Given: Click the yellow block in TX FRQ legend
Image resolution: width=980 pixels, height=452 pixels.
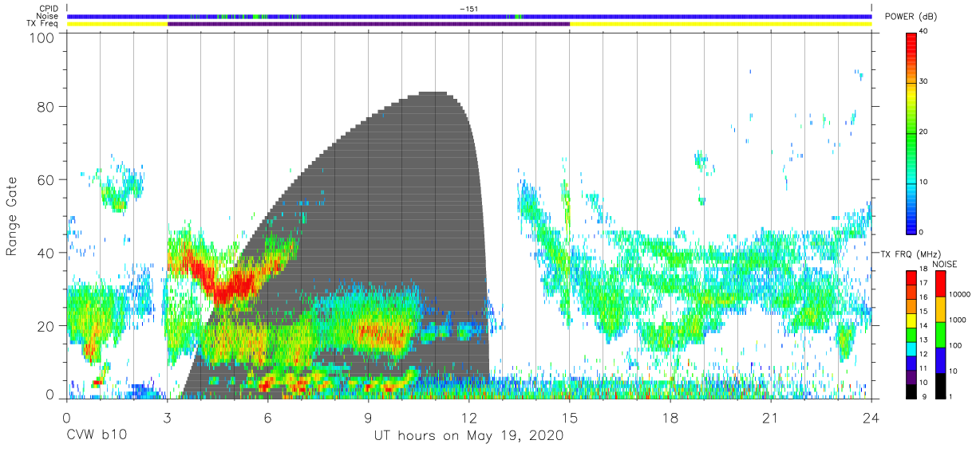Looking at the screenshot, I should click(x=911, y=320).
